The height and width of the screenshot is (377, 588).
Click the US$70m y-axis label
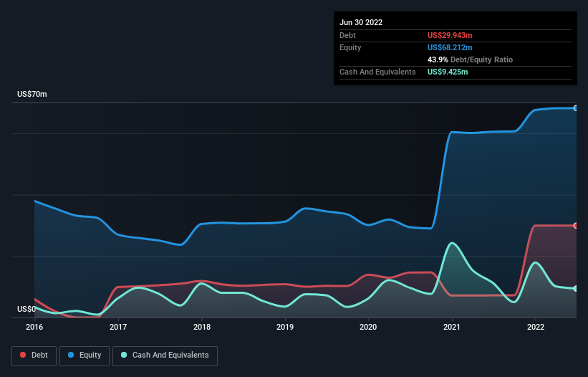tap(32, 94)
